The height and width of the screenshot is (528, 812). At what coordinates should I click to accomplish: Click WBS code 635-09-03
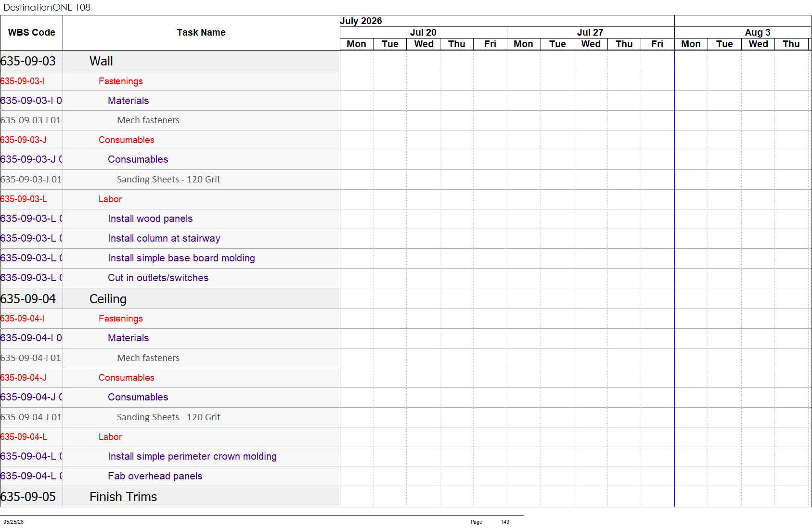[x=28, y=61]
